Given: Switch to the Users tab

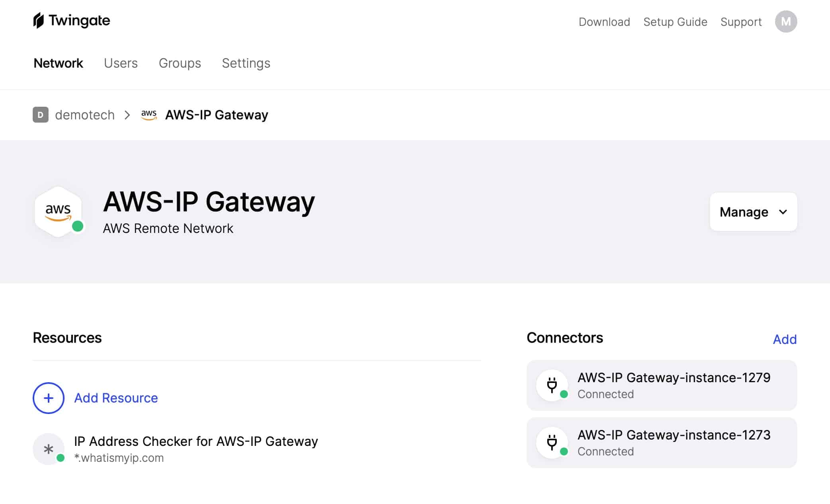Looking at the screenshot, I should point(121,63).
